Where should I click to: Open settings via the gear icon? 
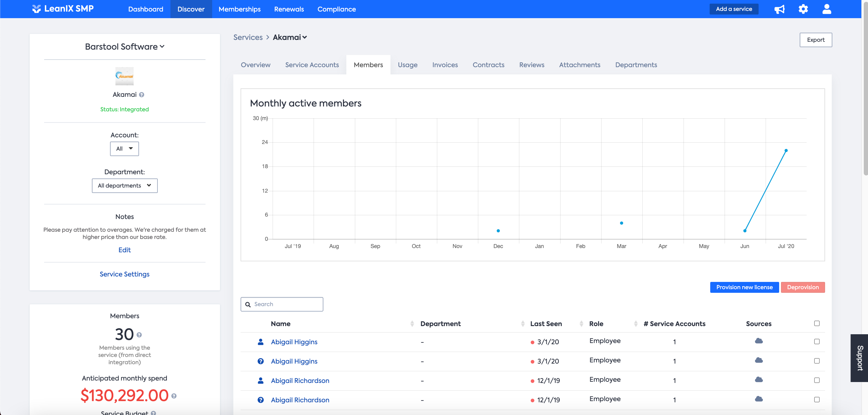(803, 9)
